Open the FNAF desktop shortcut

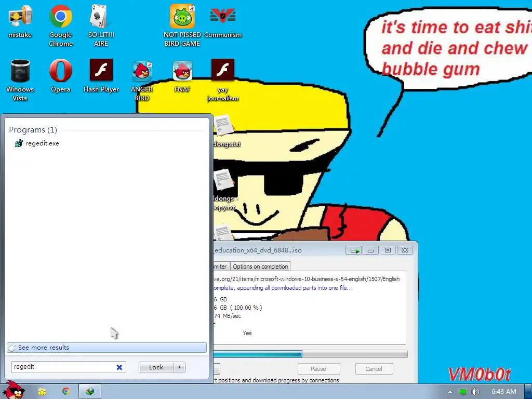click(182, 76)
